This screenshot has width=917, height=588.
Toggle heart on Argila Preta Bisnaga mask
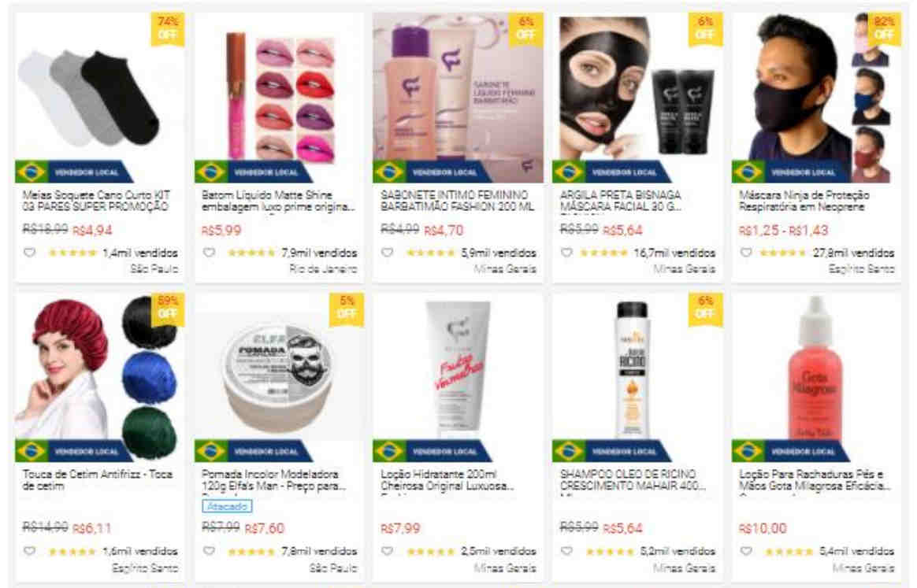(566, 253)
